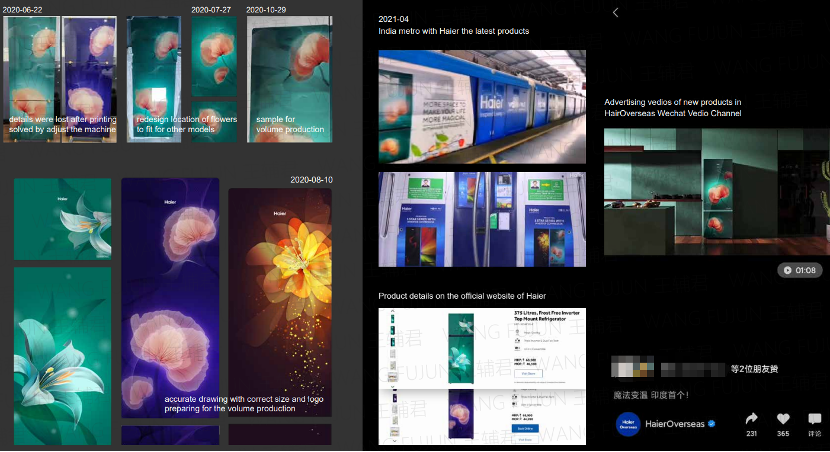
Task: Select the share count '231'
Action: point(752,433)
